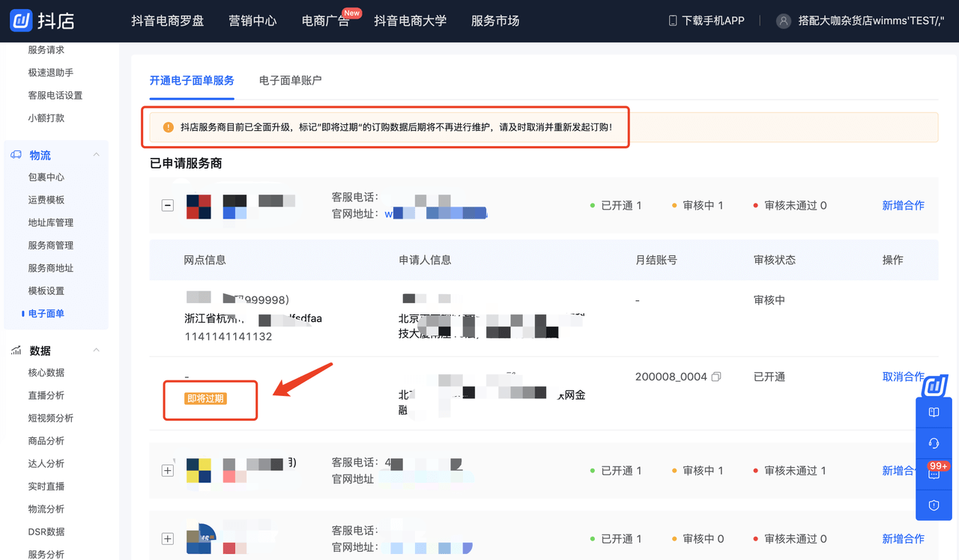Image resolution: width=959 pixels, height=560 pixels.
Task: Click 新增合作 for first provider
Action: (x=904, y=205)
